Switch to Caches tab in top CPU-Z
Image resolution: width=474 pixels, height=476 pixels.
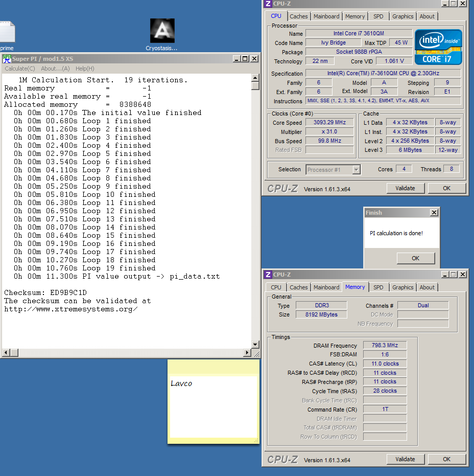[299, 16]
